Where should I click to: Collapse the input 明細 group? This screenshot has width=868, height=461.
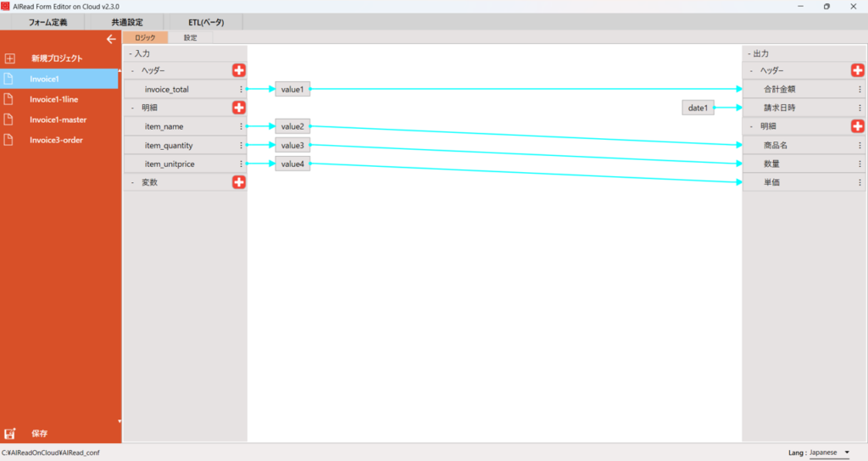point(132,108)
